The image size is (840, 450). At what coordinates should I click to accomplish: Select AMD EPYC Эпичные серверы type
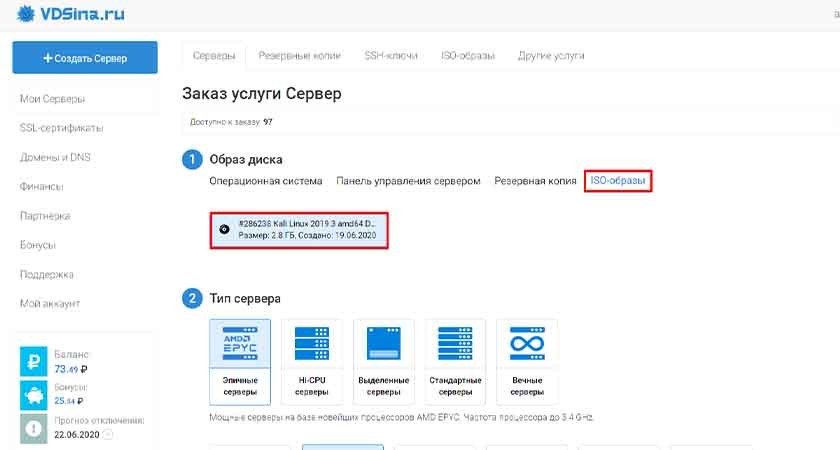[240, 362]
